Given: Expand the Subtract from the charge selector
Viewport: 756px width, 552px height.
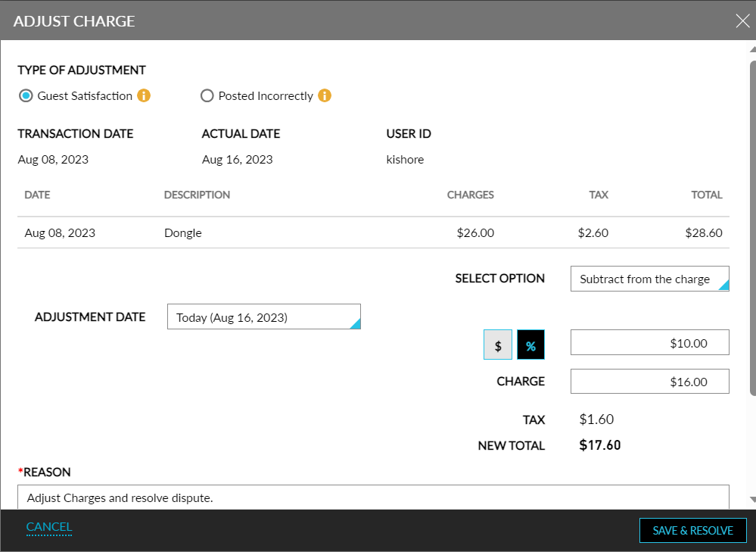Looking at the screenshot, I should tap(649, 279).
